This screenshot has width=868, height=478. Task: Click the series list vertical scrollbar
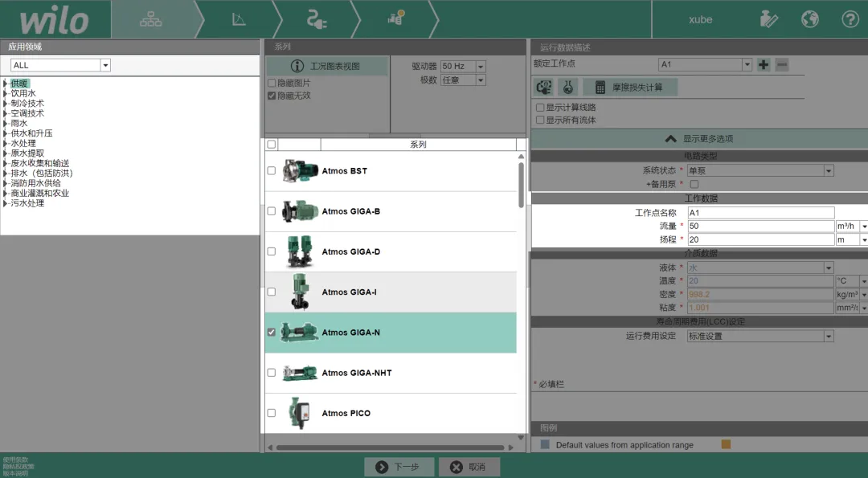(x=521, y=186)
